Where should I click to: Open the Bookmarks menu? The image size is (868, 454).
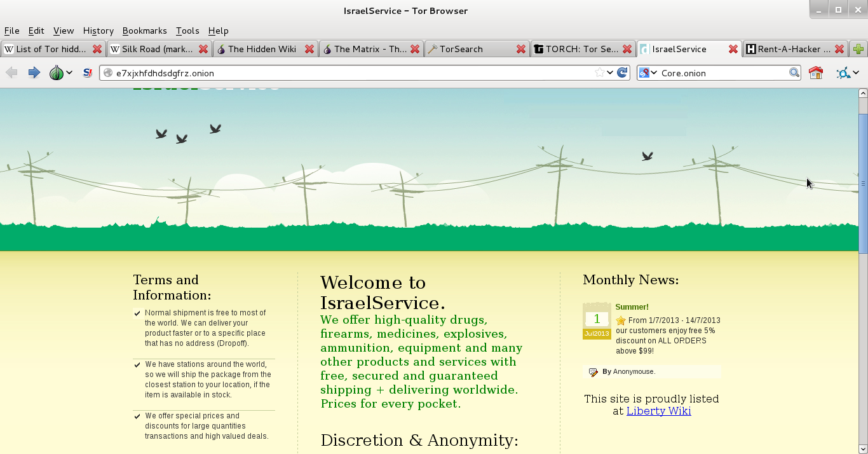pyautogui.click(x=144, y=31)
